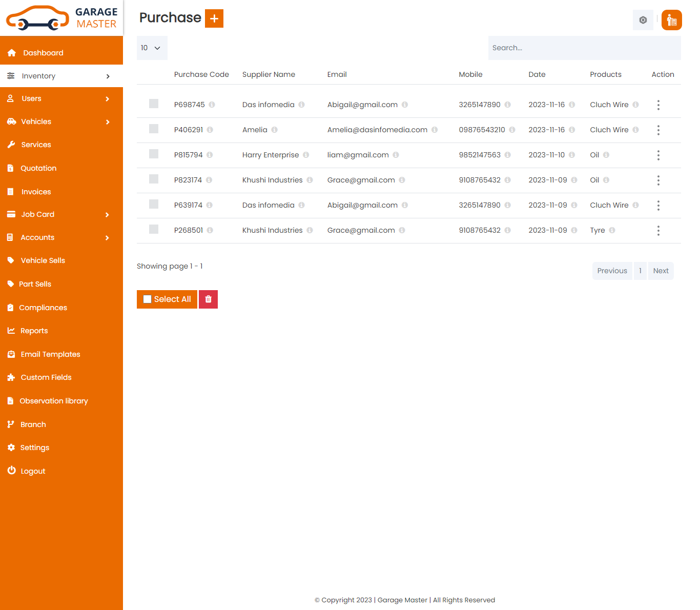
Task: Open three-dot menu for purchase P815794
Action: click(658, 155)
